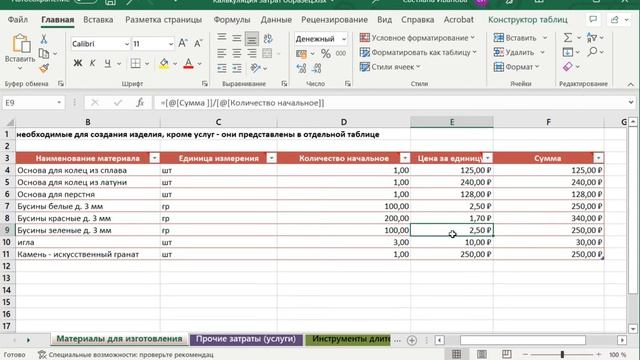Click the Copy icon in clipboard group
This screenshot has height=360, width=640.
[x=44, y=53]
